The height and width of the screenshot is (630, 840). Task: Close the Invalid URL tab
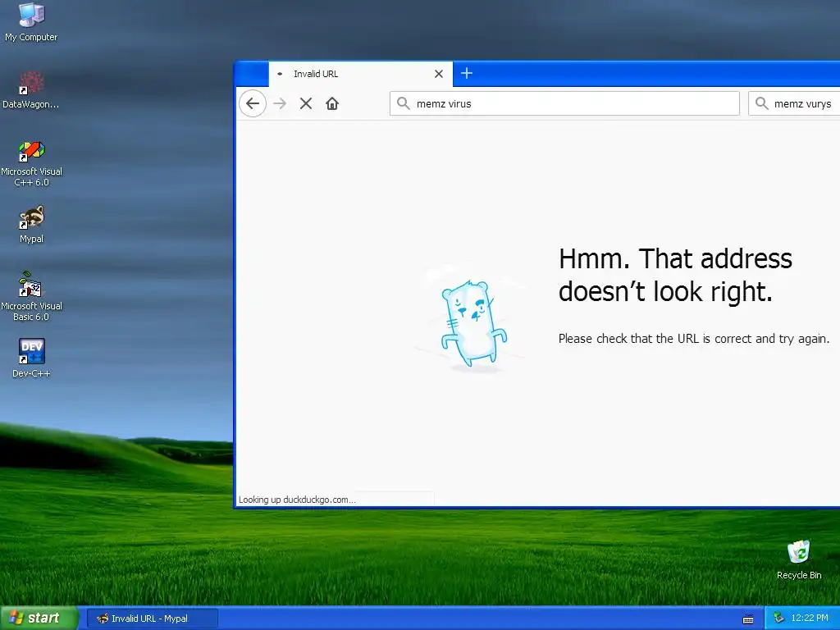click(x=439, y=74)
